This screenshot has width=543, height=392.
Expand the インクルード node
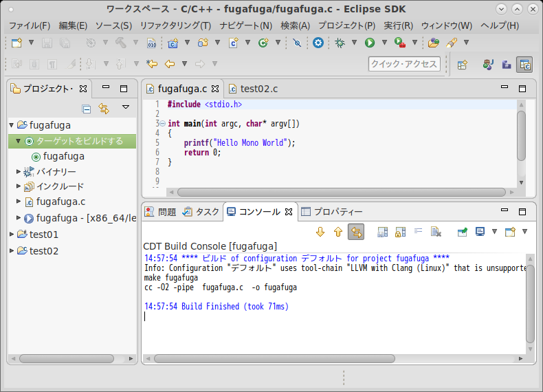point(19,186)
